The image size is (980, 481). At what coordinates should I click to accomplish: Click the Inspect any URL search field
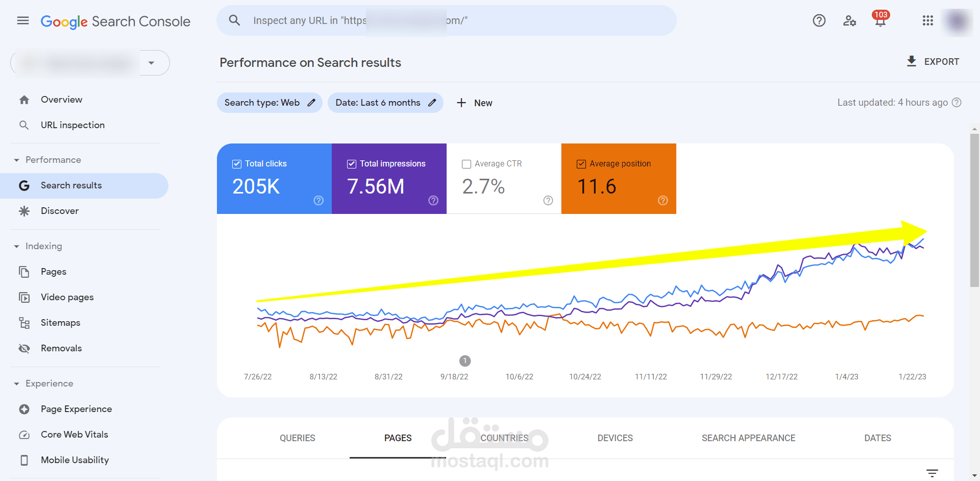coord(447,20)
